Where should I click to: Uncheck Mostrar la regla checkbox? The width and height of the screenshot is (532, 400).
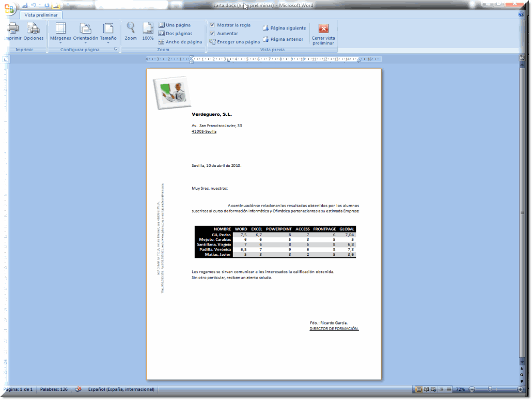click(212, 25)
